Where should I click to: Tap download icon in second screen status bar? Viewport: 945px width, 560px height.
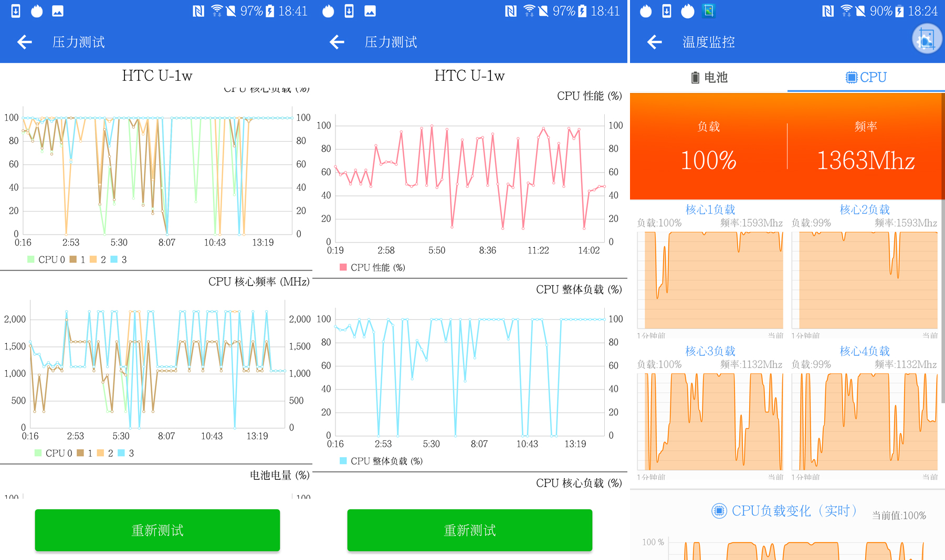pyautogui.click(x=349, y=11)
